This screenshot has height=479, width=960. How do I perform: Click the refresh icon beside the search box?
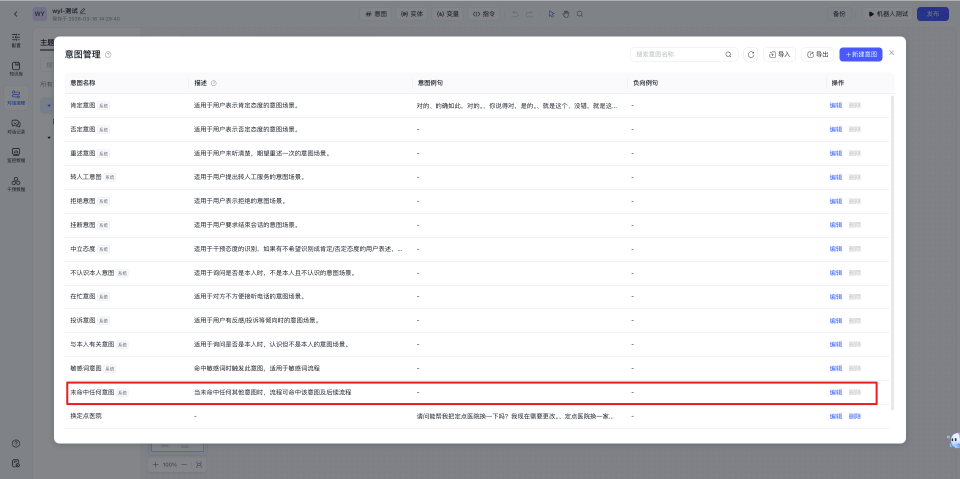(751, 54)
